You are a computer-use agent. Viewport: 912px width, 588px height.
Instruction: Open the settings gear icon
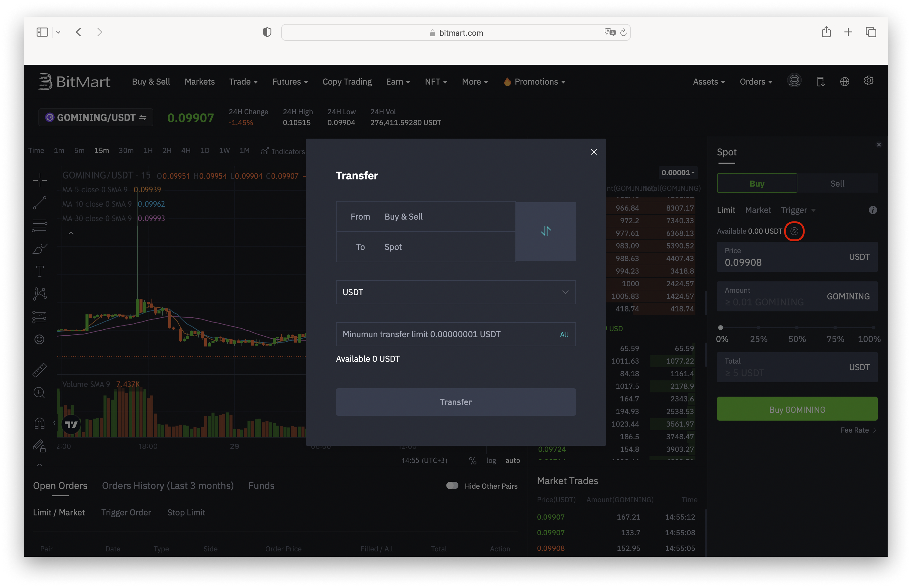click(x=868, y=81)
